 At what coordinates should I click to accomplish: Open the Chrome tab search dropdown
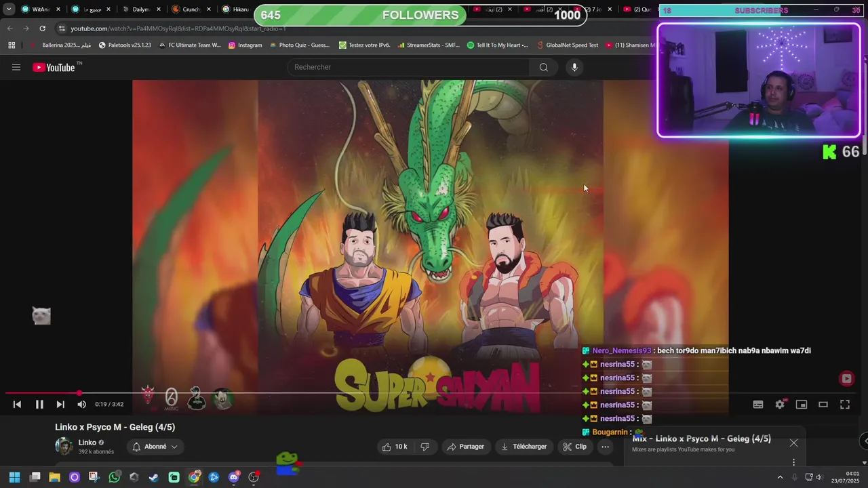pos(9,9)
